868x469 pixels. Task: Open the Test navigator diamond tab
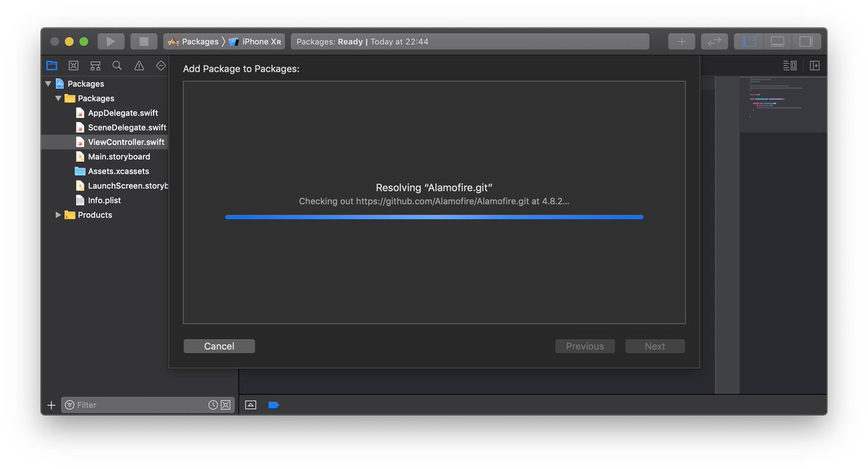[x=161, y=66]
